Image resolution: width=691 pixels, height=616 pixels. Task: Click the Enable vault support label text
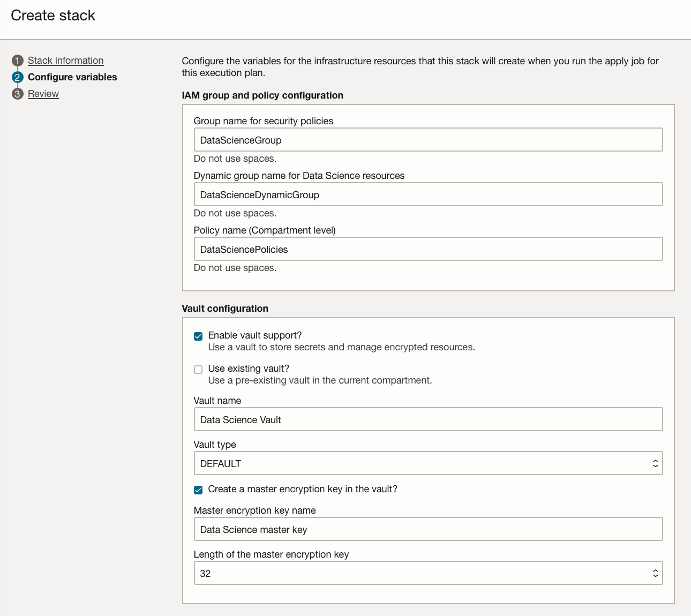coord(255,335)
